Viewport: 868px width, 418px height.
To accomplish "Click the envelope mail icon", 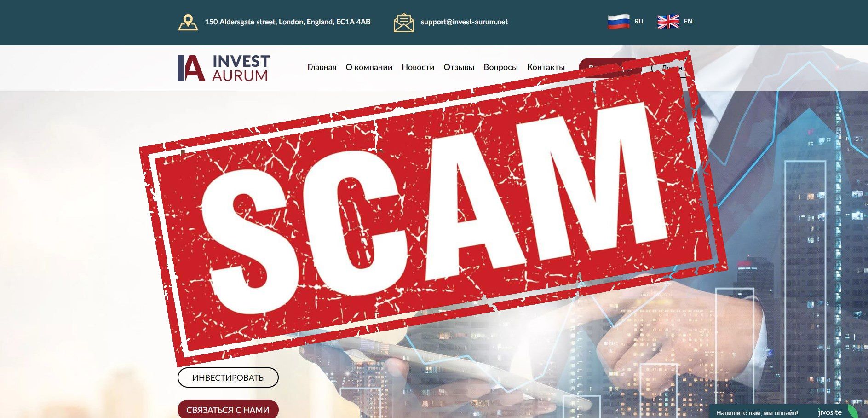I will [x=403, y=23].
